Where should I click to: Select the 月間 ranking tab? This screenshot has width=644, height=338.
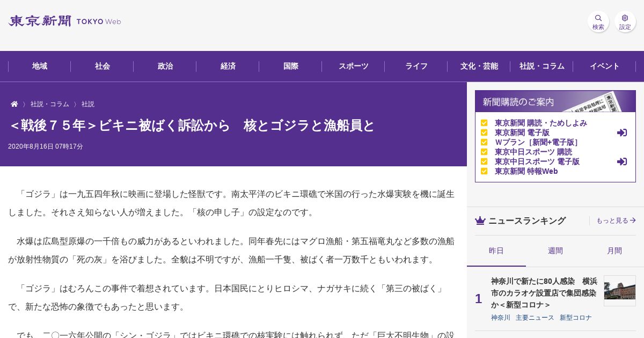tap(614, 251)
